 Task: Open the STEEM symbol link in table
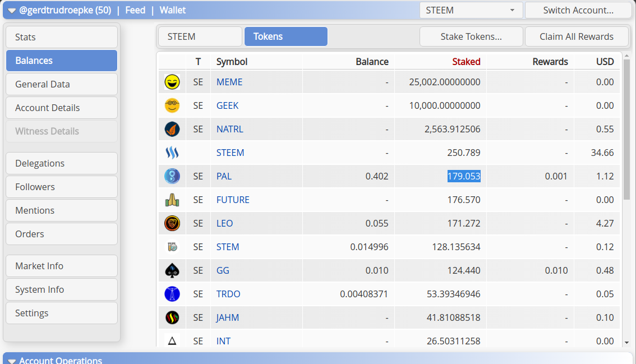230,153
